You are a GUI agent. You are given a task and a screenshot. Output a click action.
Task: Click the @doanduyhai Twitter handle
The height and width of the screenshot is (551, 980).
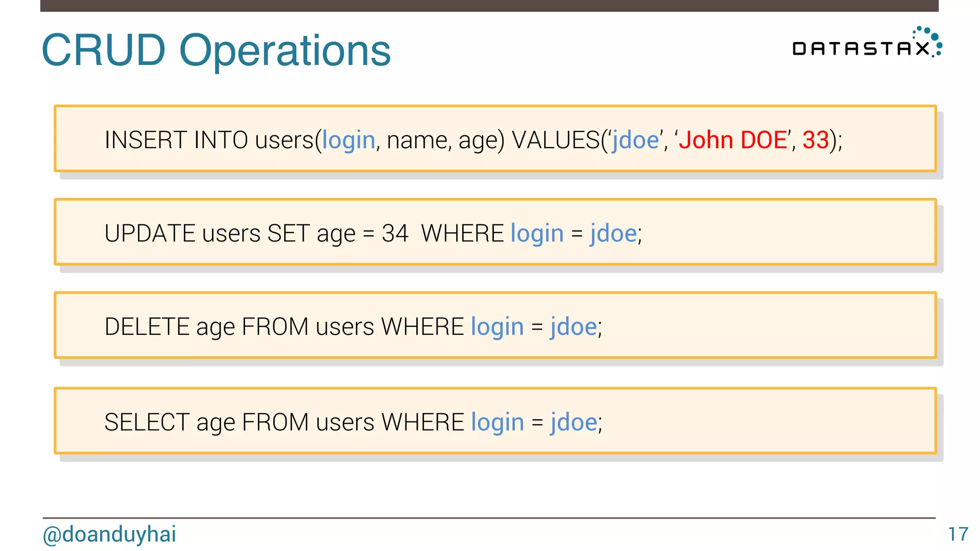pos(110,534)
